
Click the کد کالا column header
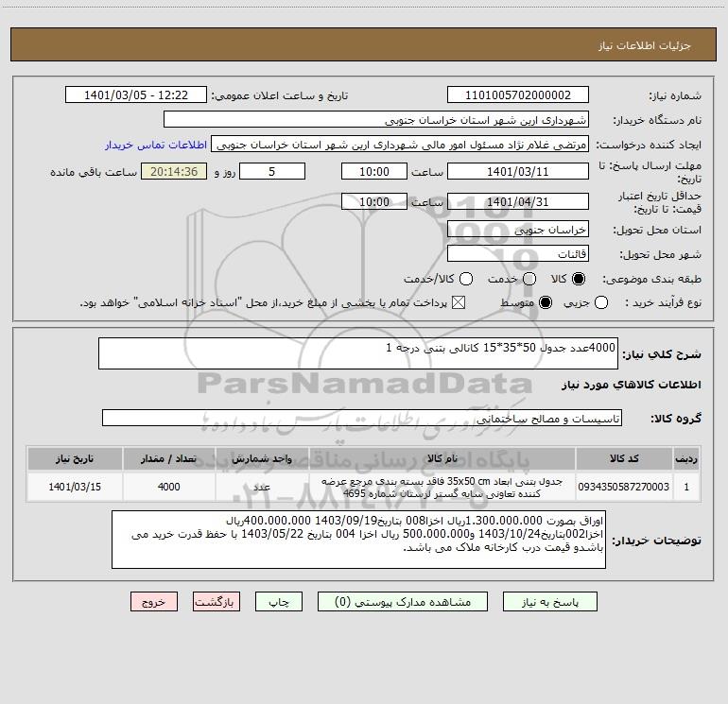click(x=624, y=458)
